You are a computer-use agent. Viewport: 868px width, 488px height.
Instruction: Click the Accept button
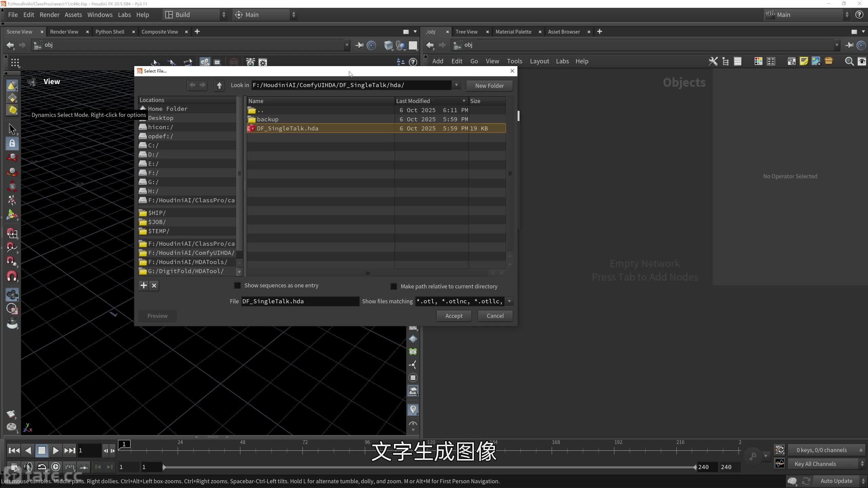[454, 316]
